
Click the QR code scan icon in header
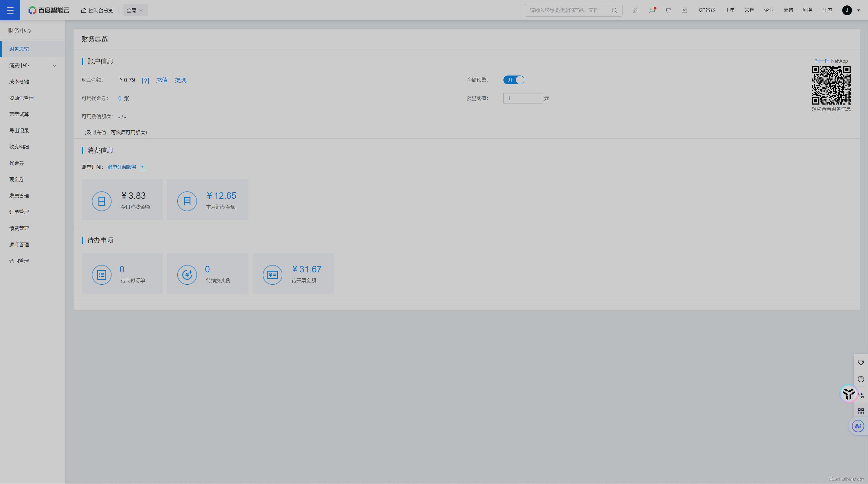point(635,10)
